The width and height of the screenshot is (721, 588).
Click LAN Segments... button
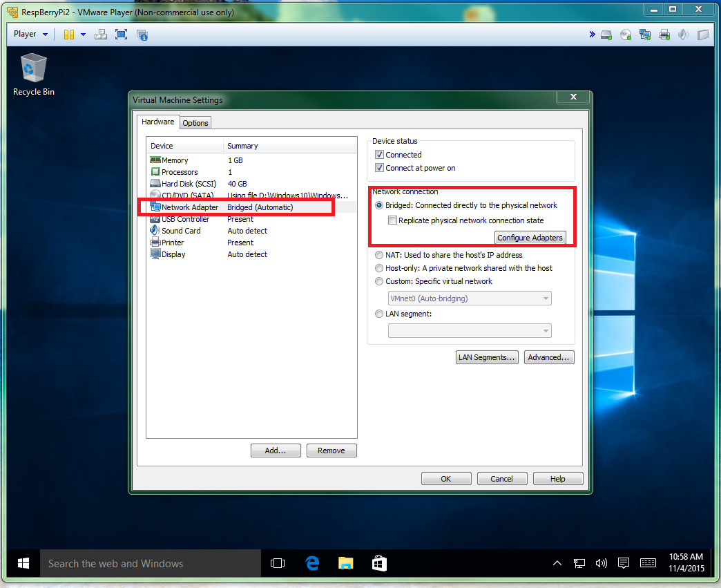coord(486,357)
